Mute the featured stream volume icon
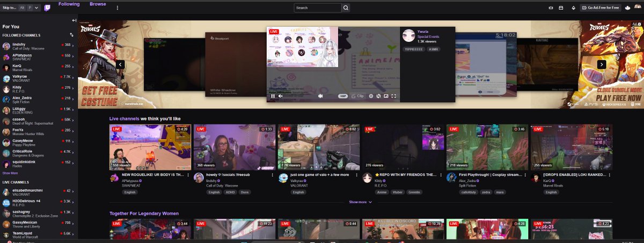 [x=280, y=96]
